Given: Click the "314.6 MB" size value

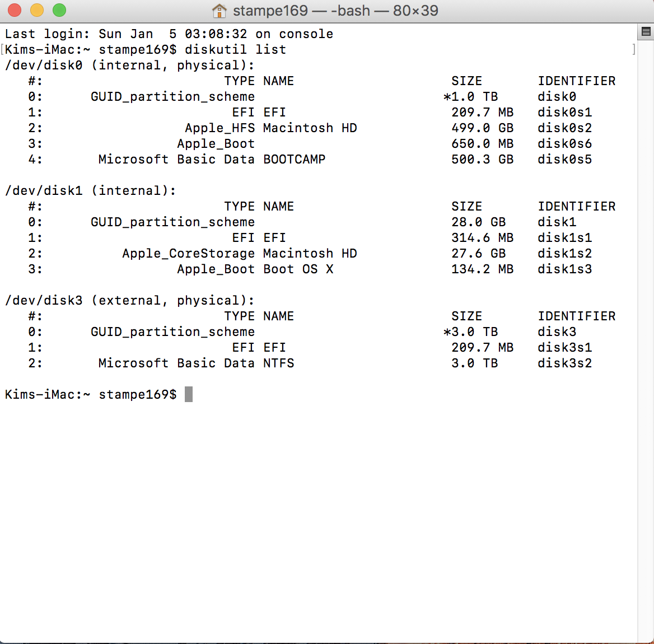Looking at the screenshot, I should [482, 238].
